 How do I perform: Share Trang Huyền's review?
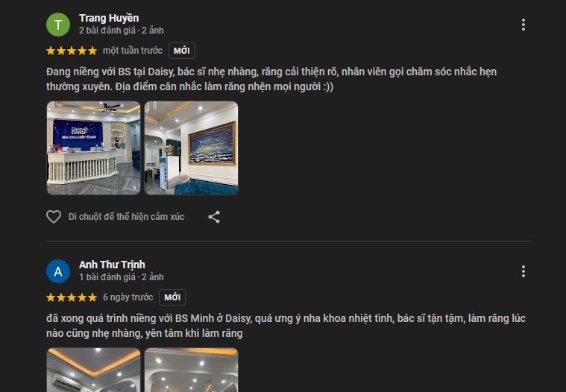point(214,217)
